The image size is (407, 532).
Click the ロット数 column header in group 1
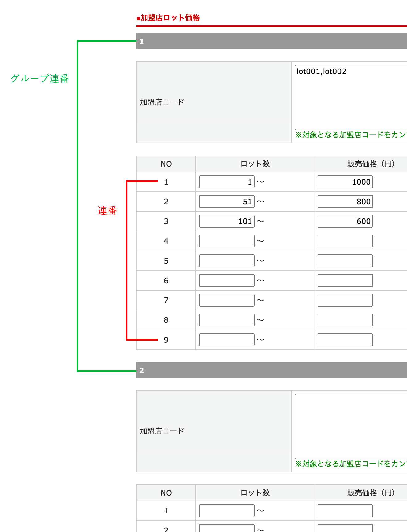pyautogui.click(x=255, y=164)
